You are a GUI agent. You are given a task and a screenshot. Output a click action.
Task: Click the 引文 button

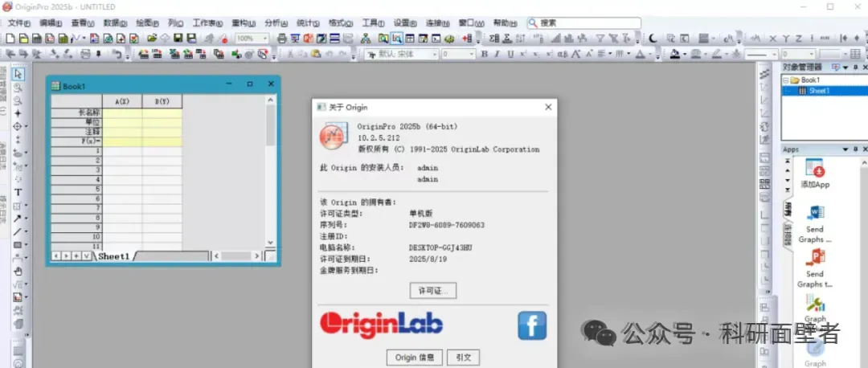[x=464, y=357]
